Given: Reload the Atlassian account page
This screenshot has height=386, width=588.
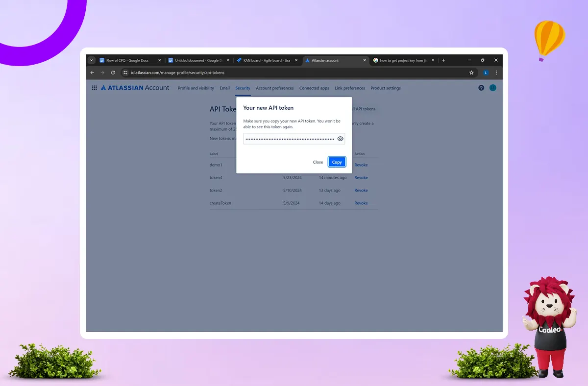Looking at the screenshot, I should [x=113, y=72].
